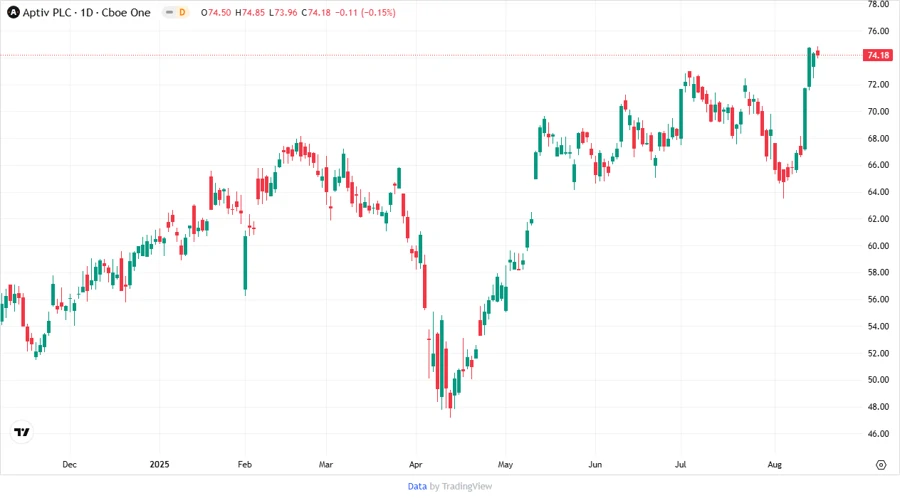Viewport: 900px width, 498px height.
Task: Click the Aptiv PLC logo icon
Action: point(13,12)
